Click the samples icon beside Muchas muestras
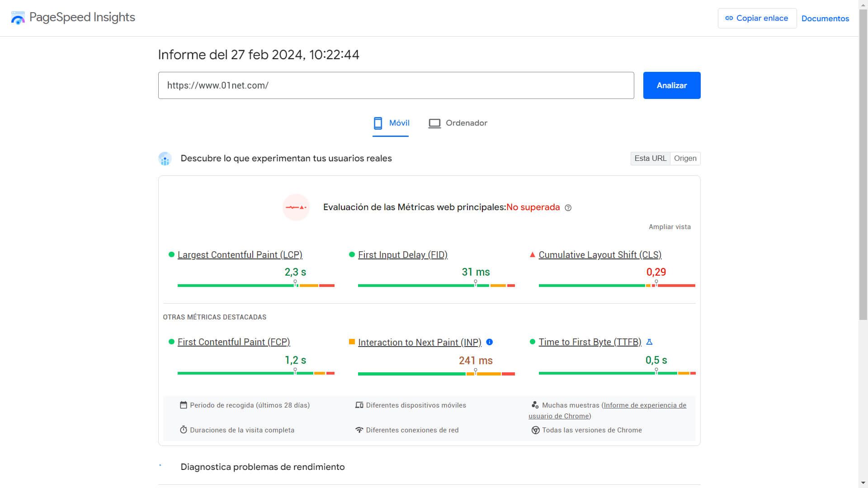The height and width of the screenshot is (488, 868). coord(535,405)
